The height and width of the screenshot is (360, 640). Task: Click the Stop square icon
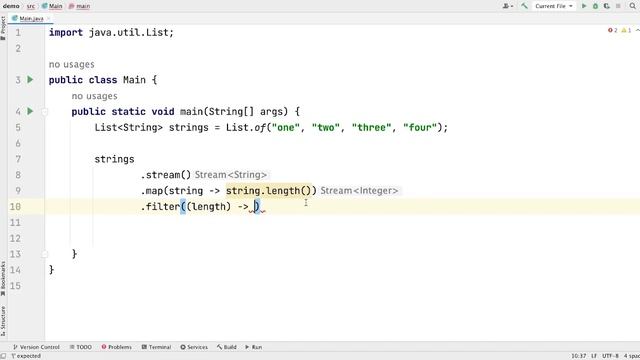click(618, 6)
